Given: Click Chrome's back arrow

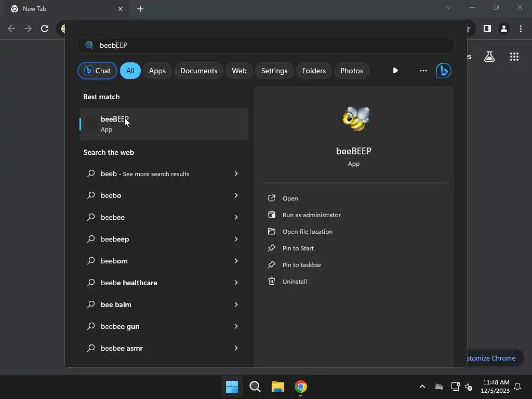Looking at the screenshot, I should point(11,29).
